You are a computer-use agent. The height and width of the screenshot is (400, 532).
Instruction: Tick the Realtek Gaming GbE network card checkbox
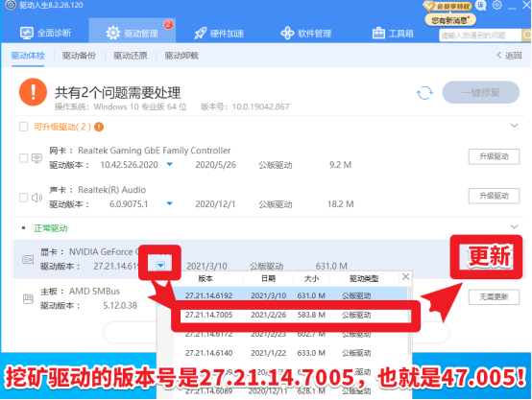(23, 158)
